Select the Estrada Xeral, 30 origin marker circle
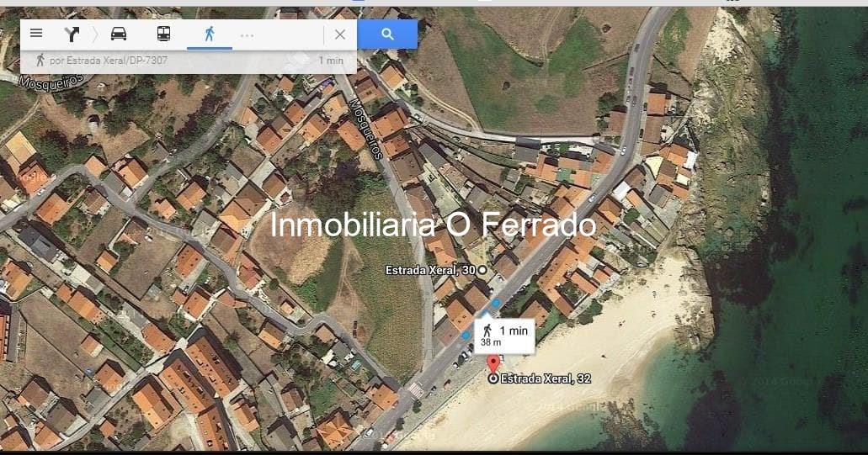 pyautogui.click(x=482, y=270)
